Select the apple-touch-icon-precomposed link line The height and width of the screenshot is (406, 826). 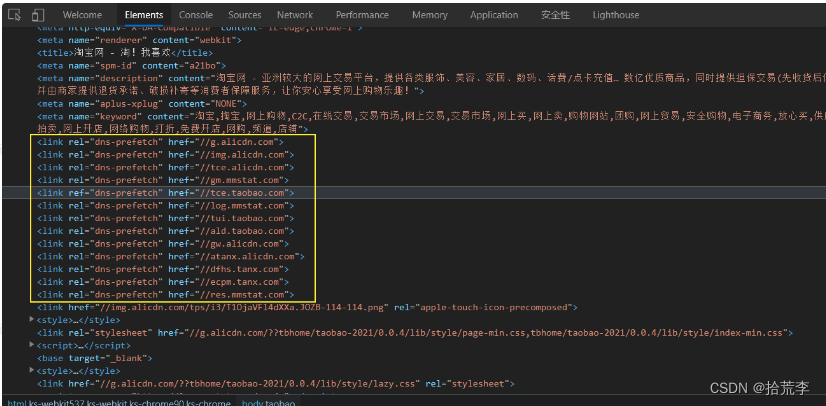(307, 307)
